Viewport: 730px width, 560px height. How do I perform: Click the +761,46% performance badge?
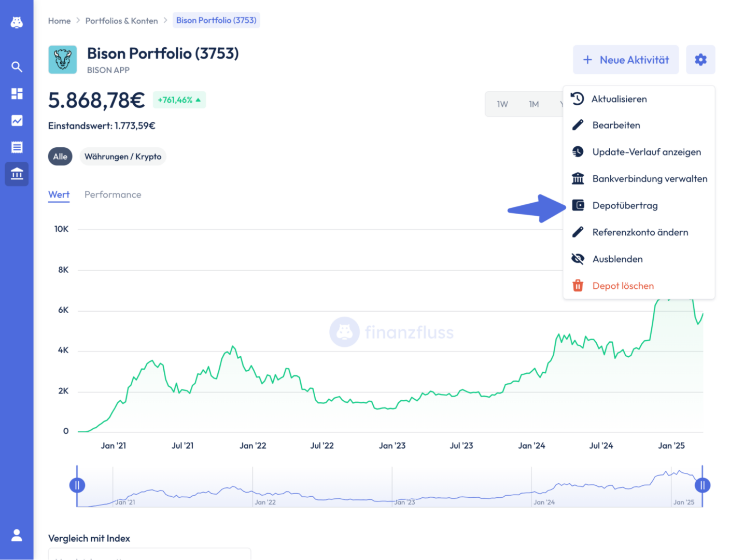(179, 100)
